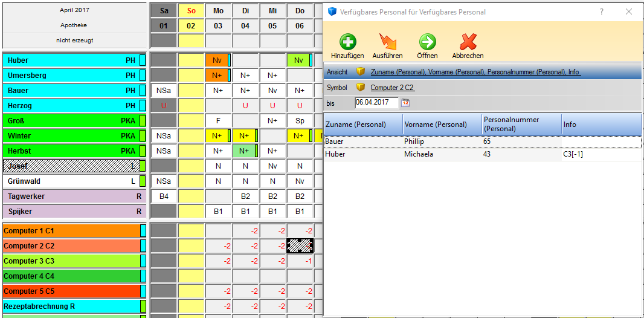Follow the Computer 2 C2 symbol link
Screen dimensions: 644x318
pyautogui.click(x=392, y=88)
